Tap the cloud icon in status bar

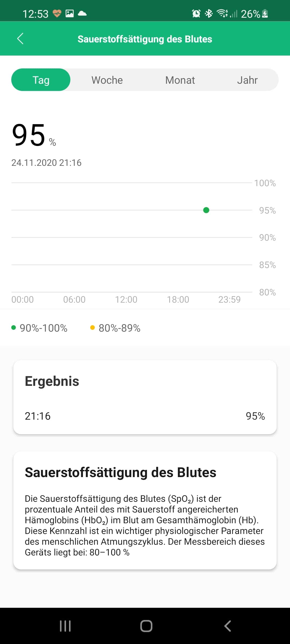point(82,13)
